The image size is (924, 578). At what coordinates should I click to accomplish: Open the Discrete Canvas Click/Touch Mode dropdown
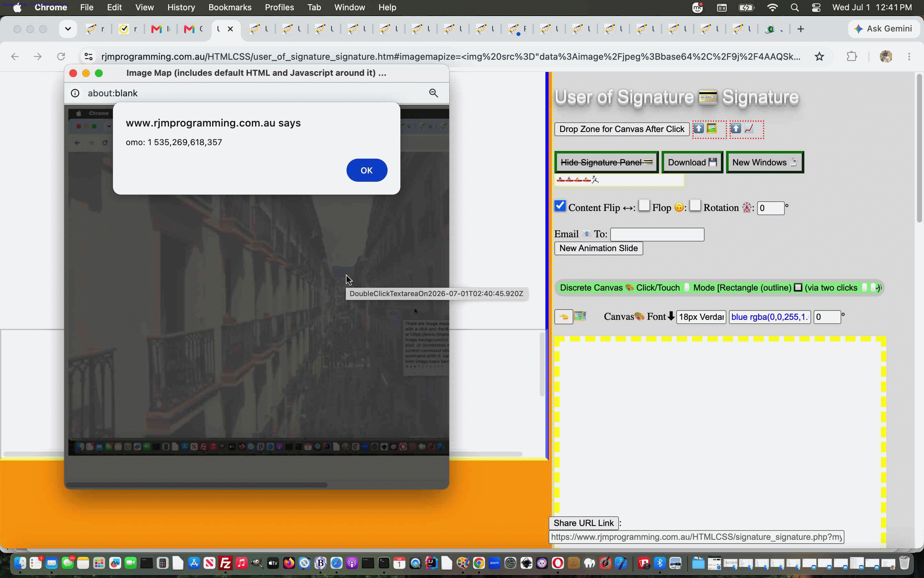pos(719,288)
